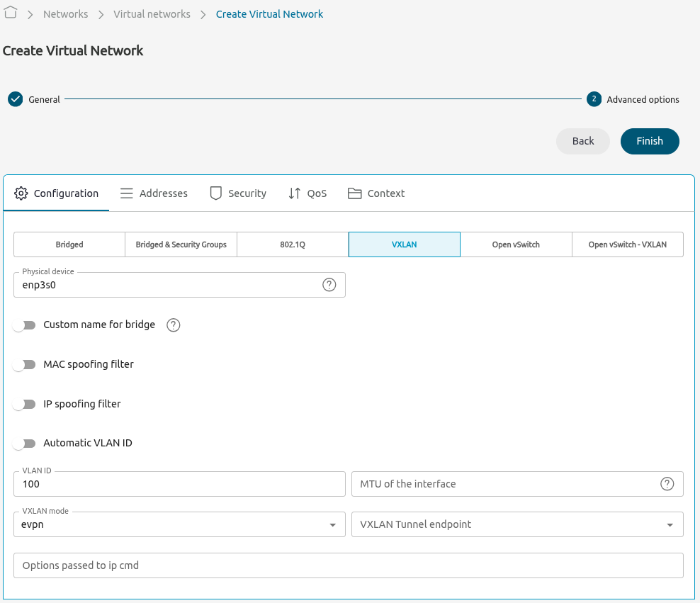Click the Virtual networks breadcrumb link
Viewport: 700px width, 603px height.
pyautogui.click(x=152, y=13)
